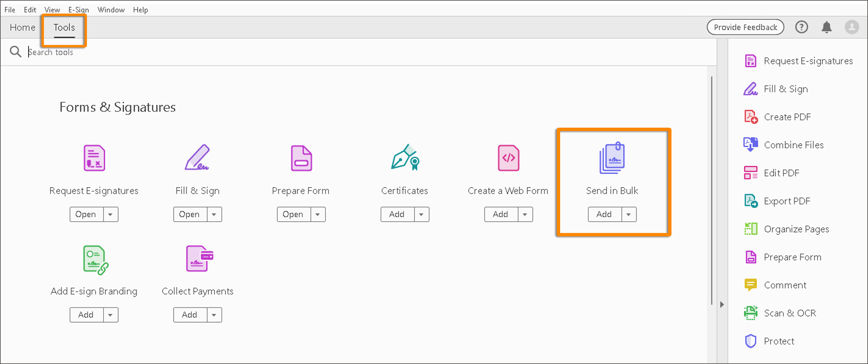Expand the dropdown next to Certificates Add button
Screen dimensions: 868x364
click(x=422, y=214)
